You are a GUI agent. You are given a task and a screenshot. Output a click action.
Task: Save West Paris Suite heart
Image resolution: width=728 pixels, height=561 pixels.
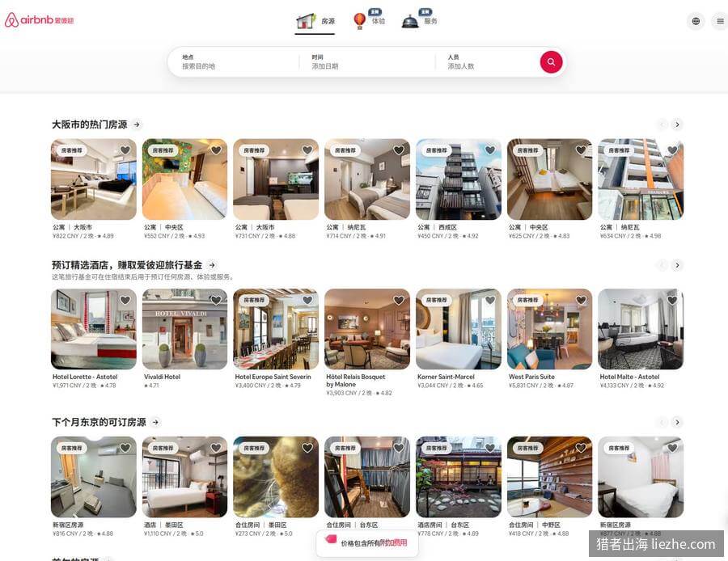coord(582,300)
